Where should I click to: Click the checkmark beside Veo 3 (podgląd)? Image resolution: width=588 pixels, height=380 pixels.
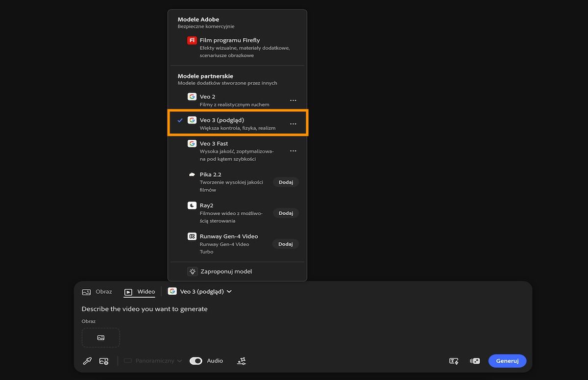click(x=180, y=120)
